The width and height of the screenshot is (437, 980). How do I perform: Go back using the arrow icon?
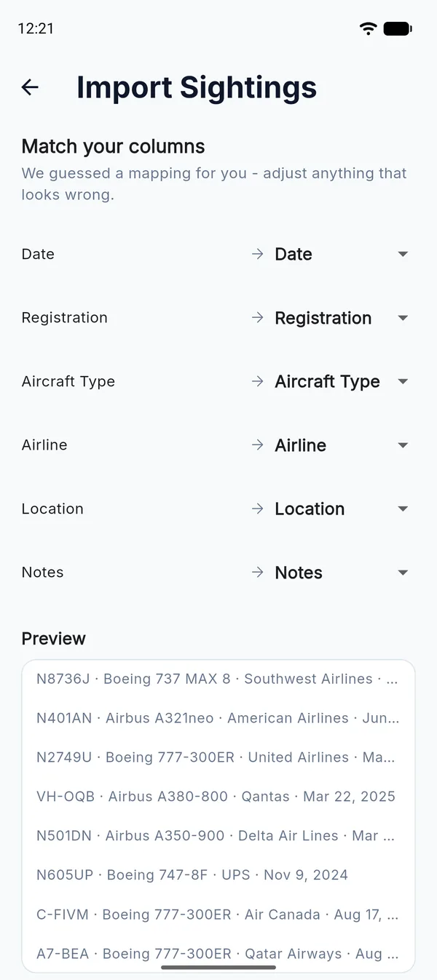tap(30, 87)
